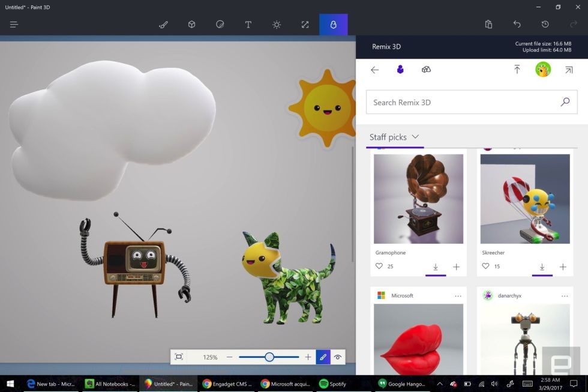Select the Canvas resize tool
588x392 pixels.
(x=305, y=25)
